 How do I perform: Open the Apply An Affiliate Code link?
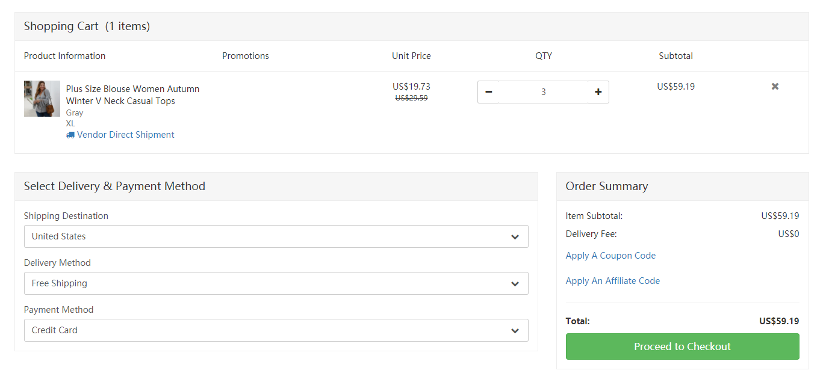(612, 281)
